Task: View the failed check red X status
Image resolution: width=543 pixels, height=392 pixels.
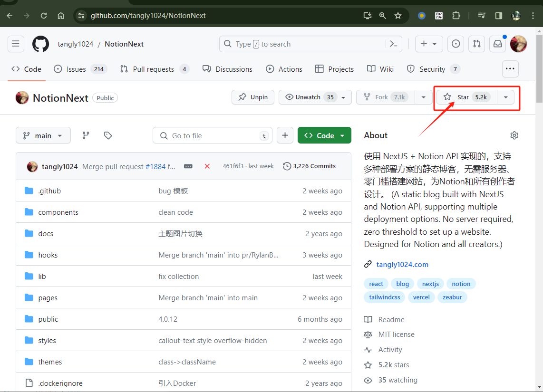Action: [x=207, y=166]
